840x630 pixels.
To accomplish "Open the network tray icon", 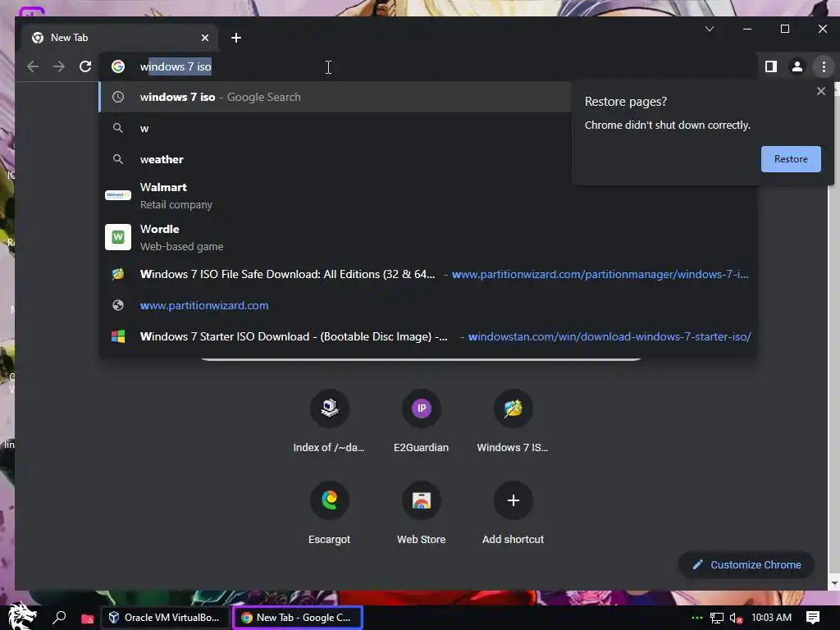I will coord(717,619).
